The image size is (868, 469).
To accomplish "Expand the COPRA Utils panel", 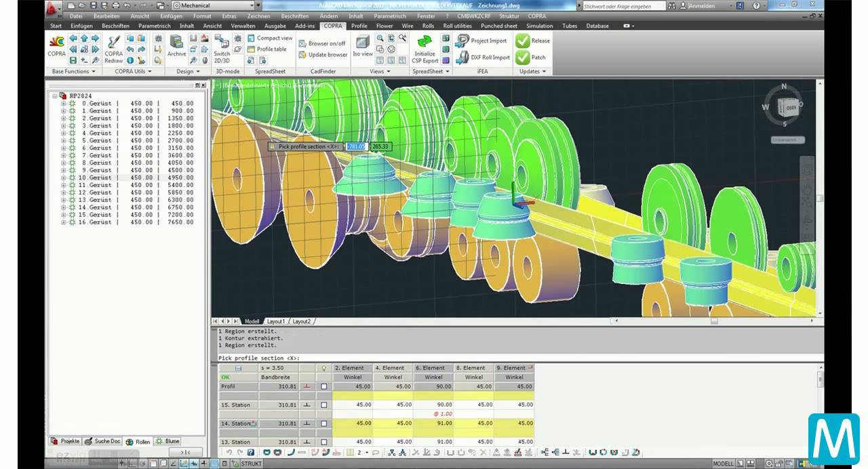I will click(133, 71).
